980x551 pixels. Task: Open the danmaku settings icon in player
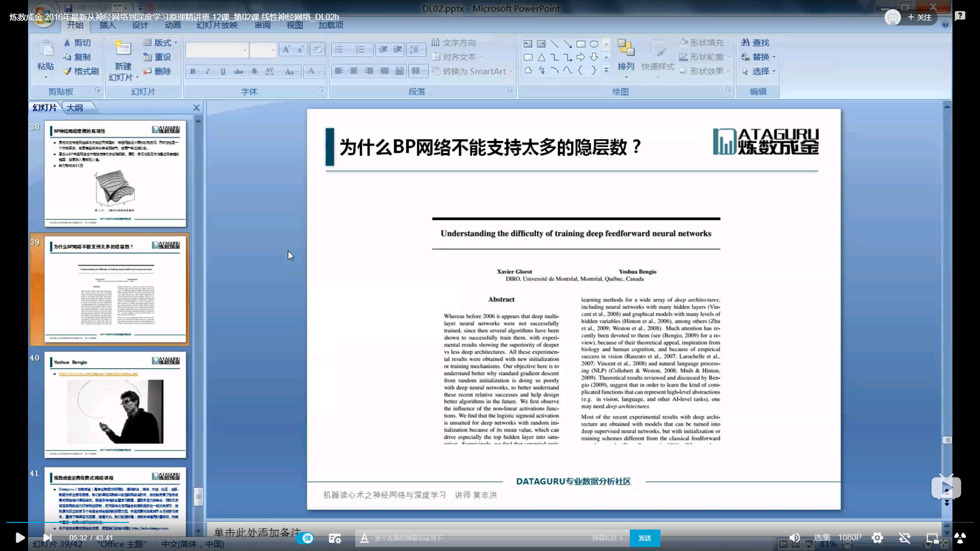335,538
